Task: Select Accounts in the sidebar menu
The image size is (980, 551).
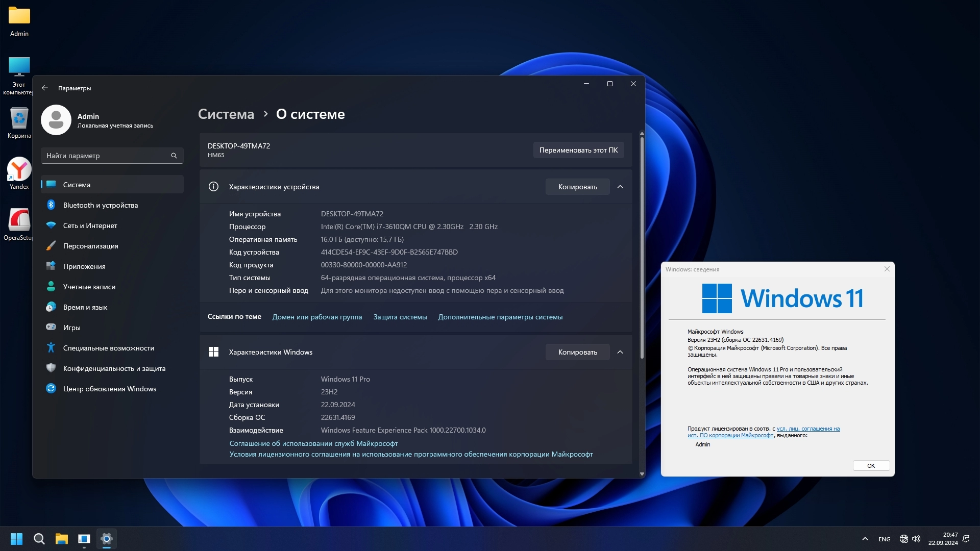Action: pos(89,287)
